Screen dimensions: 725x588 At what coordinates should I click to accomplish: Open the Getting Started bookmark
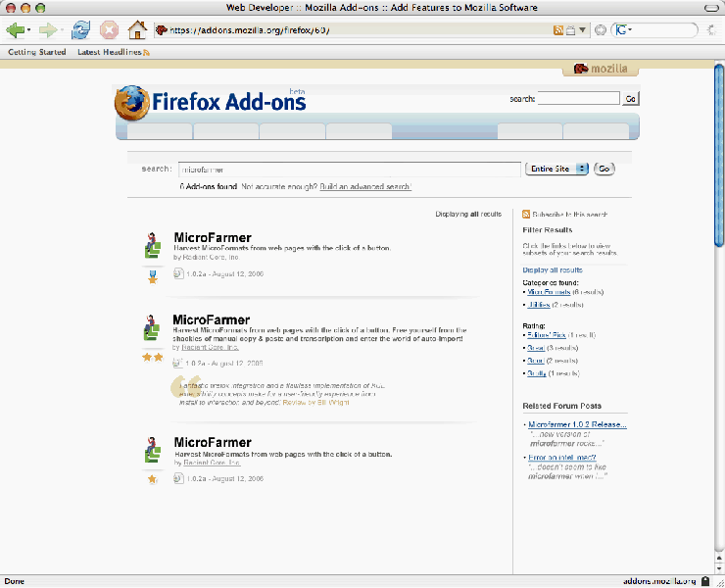tap(37, 52)
